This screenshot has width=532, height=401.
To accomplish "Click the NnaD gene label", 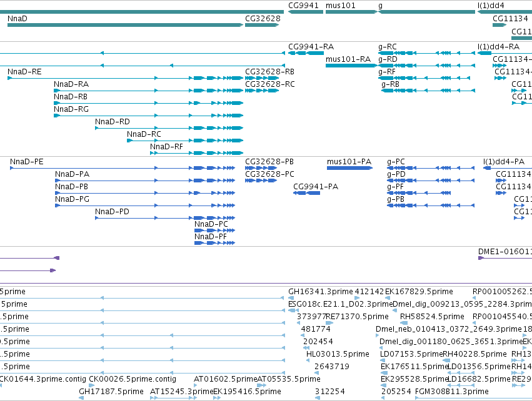I will (x=18, y=19).
